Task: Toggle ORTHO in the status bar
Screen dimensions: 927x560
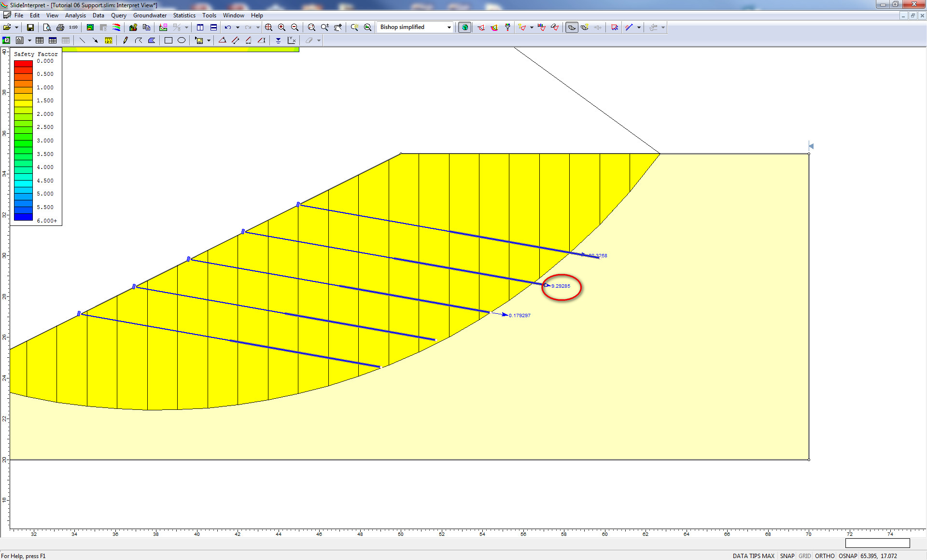Action: click(825, 556)
